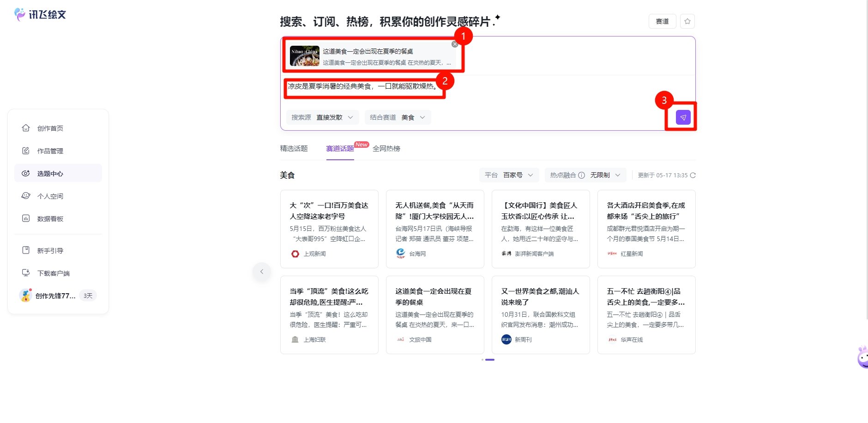The image size is (868, 423).
Task: Open 作品管理 in the sidebar
Action: click(x=50, y=151)
